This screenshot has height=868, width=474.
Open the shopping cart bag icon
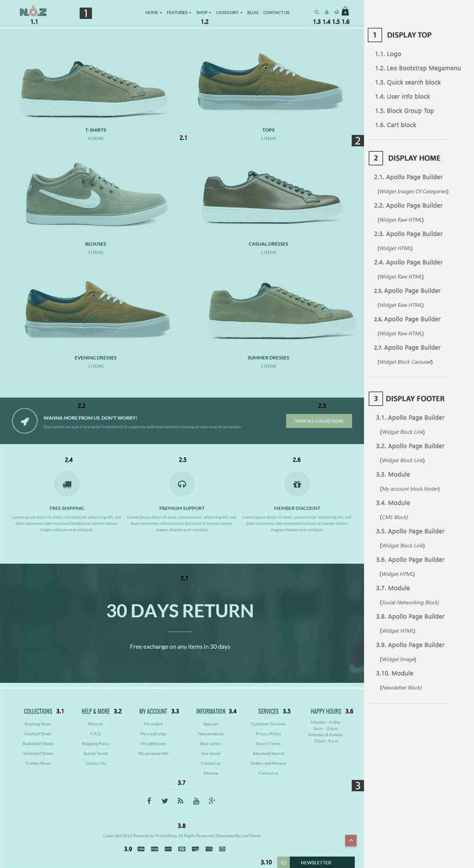pyautogui.click(x=345, y=11)
